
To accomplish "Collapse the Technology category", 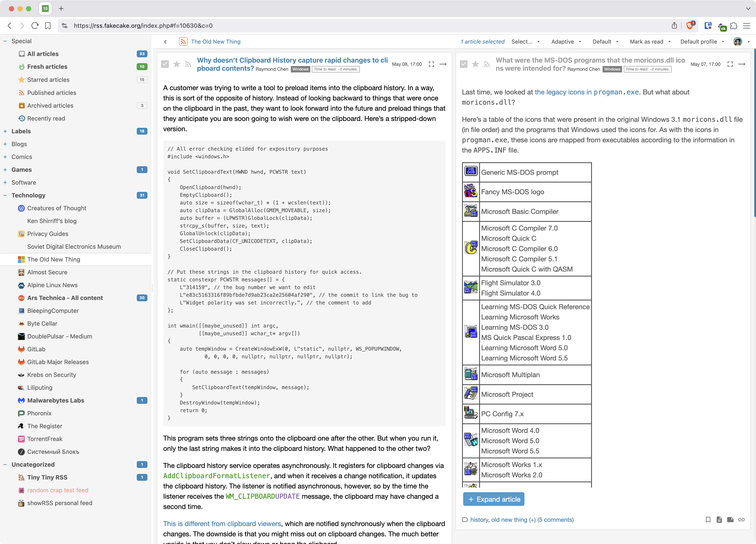I will tap(5, 195).
